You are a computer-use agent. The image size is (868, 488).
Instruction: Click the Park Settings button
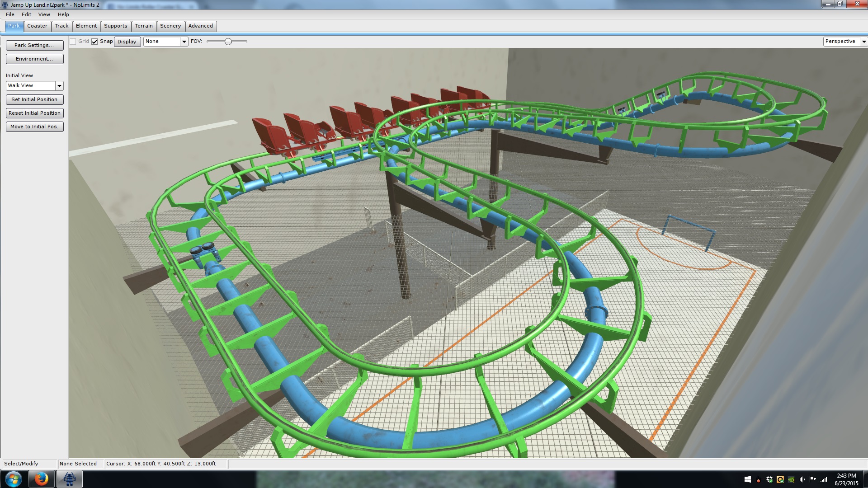34,45
